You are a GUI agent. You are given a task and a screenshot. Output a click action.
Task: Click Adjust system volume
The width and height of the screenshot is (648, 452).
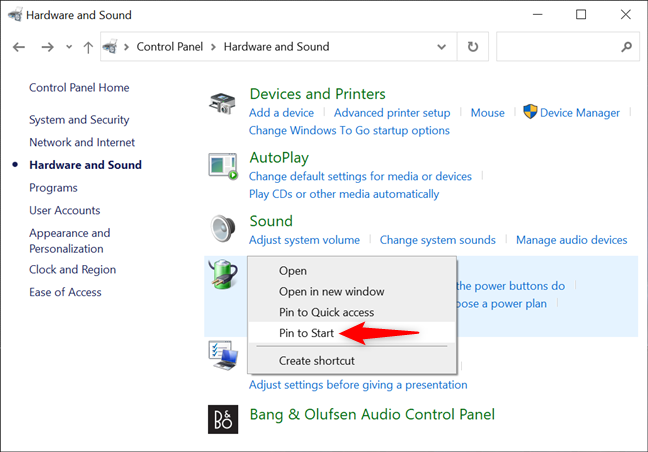[x=304, y=240]
